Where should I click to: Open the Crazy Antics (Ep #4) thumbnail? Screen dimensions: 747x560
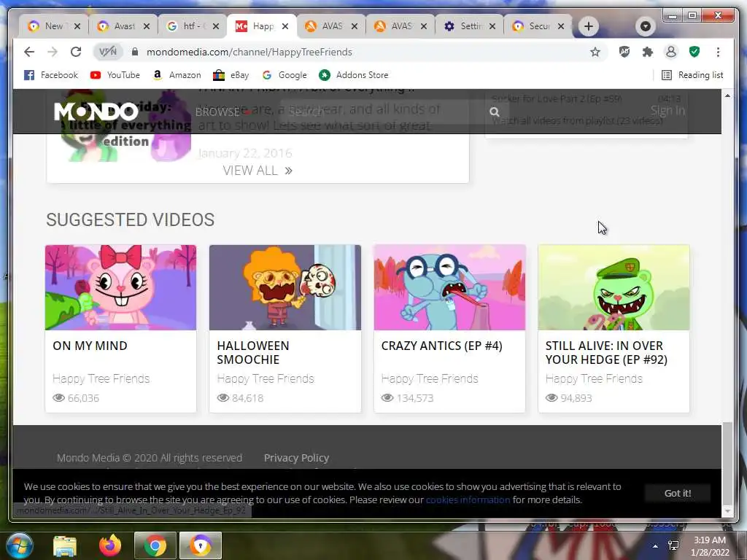(x=449, y=287)
